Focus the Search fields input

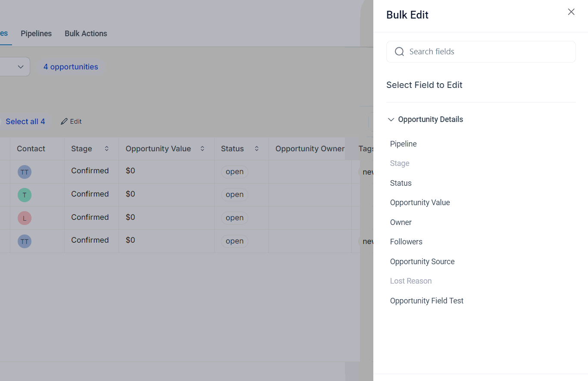point(487,52)
